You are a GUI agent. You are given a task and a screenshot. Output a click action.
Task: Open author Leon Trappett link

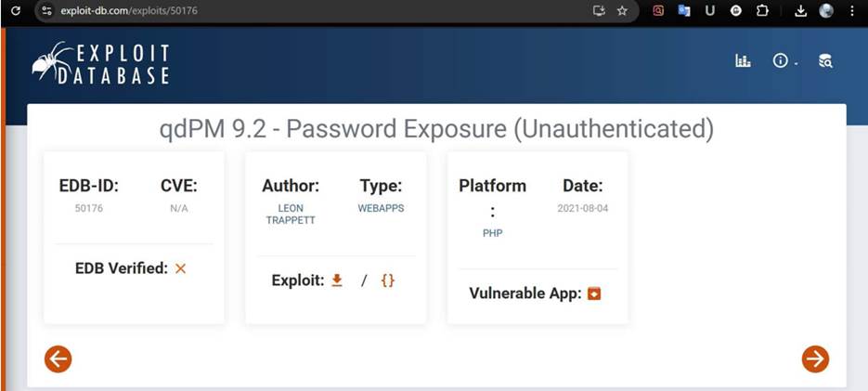(x=290, y=215)
